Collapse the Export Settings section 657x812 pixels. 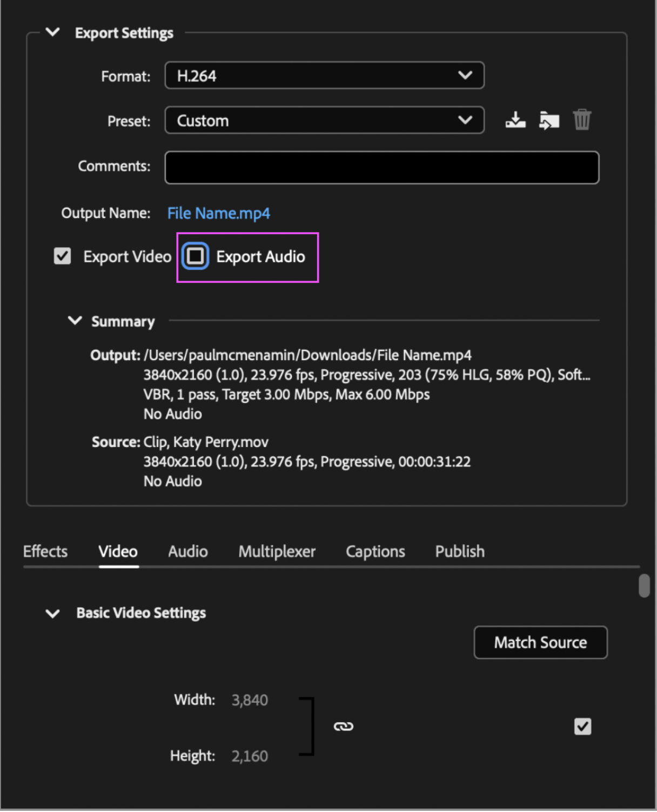point(52,32)
